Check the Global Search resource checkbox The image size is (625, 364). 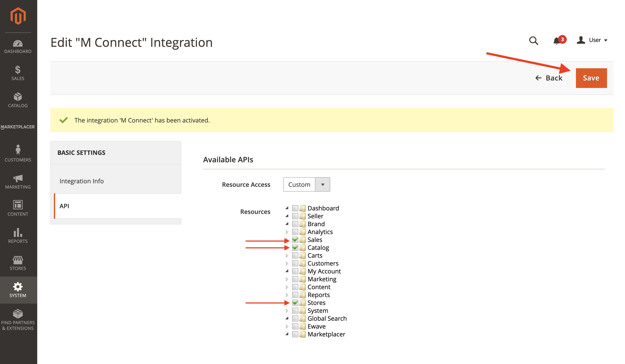[295, 318]
